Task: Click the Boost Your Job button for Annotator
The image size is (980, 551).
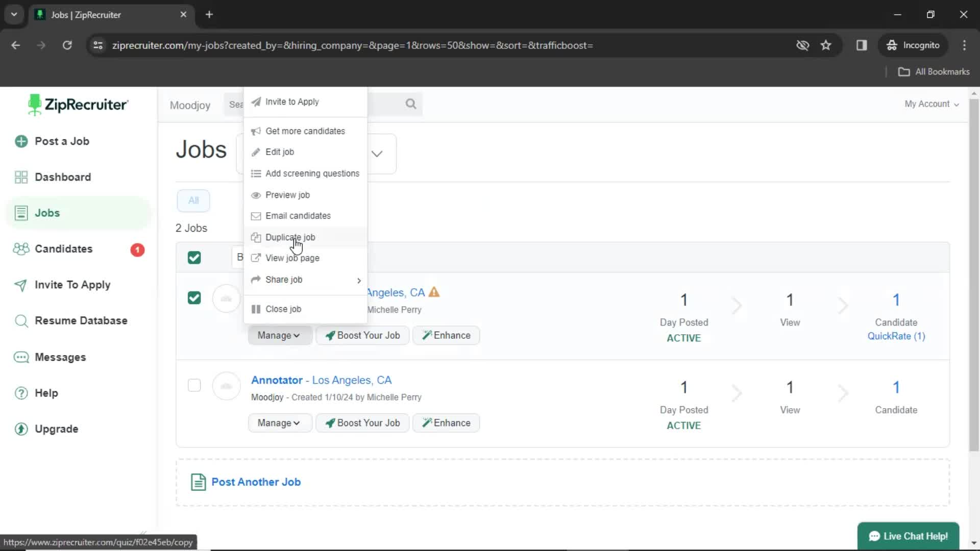Action: 363,422
